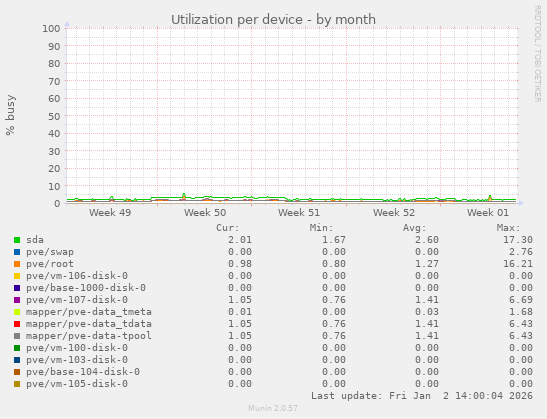Click the 'Utilization per device - by month' title
Image resolution: width=547 pixels, height=419 pixels.
(x=273, y=20)
